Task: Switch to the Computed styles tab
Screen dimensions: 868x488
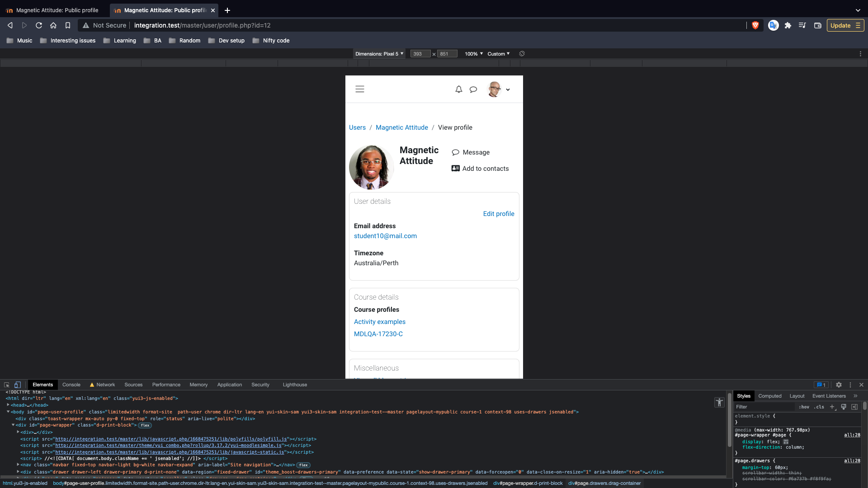Action: point(770,396)
